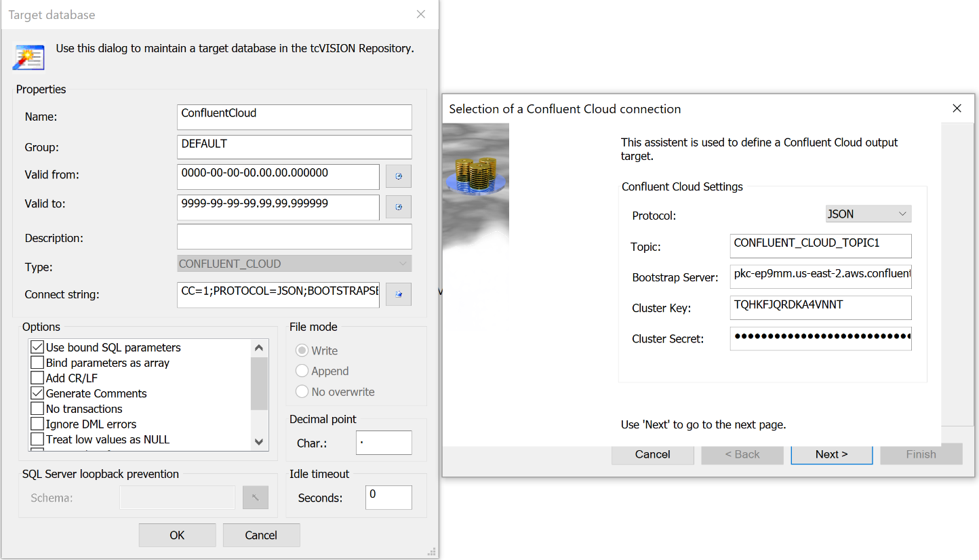Click the Finish button
The height and width of the screenshot is (560, 979).
pos(921,454)
